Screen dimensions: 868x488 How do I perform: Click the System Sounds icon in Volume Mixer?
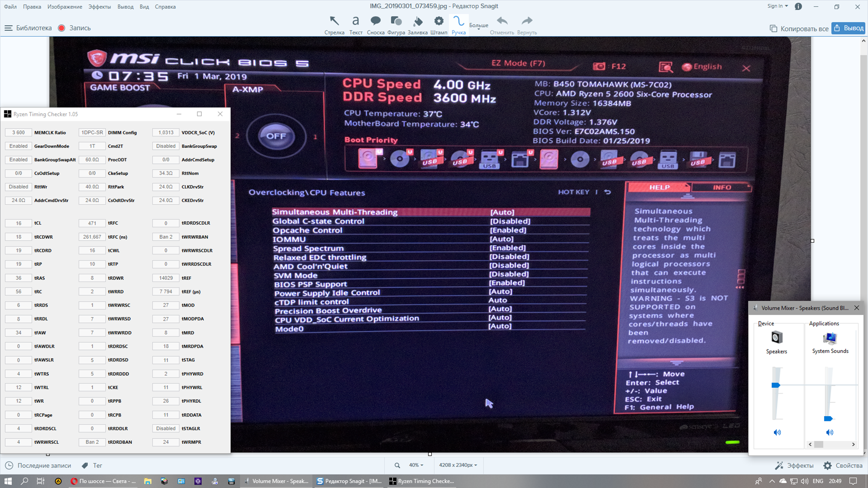pos(829,338)
